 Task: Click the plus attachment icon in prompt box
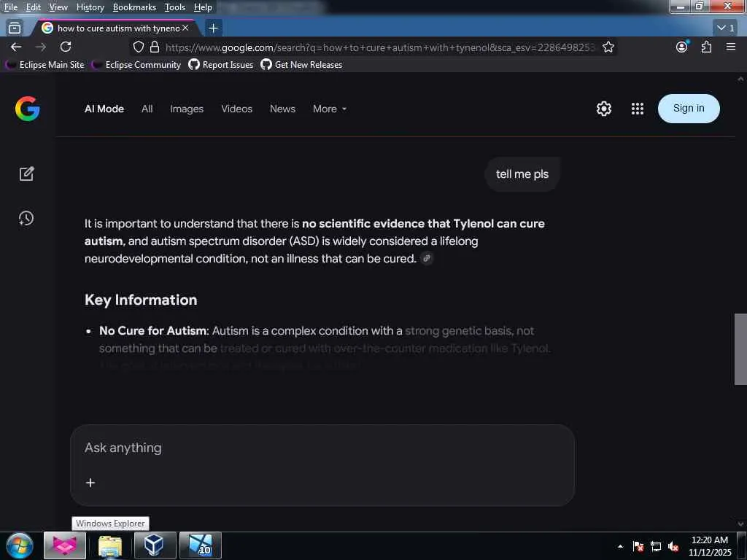[90, 483]
